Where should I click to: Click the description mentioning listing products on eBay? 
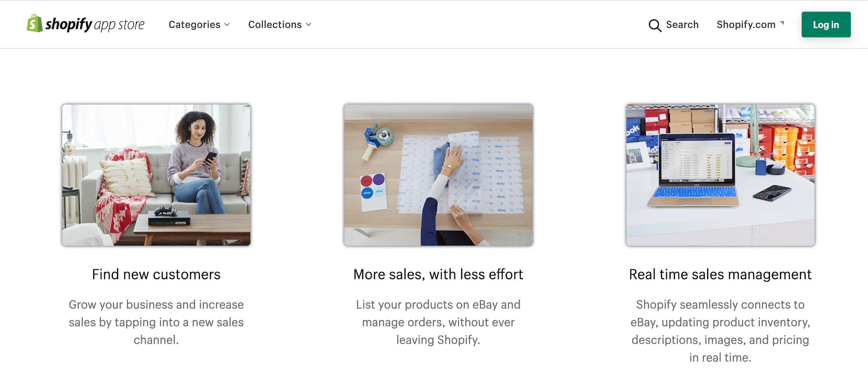click(437, 322)
